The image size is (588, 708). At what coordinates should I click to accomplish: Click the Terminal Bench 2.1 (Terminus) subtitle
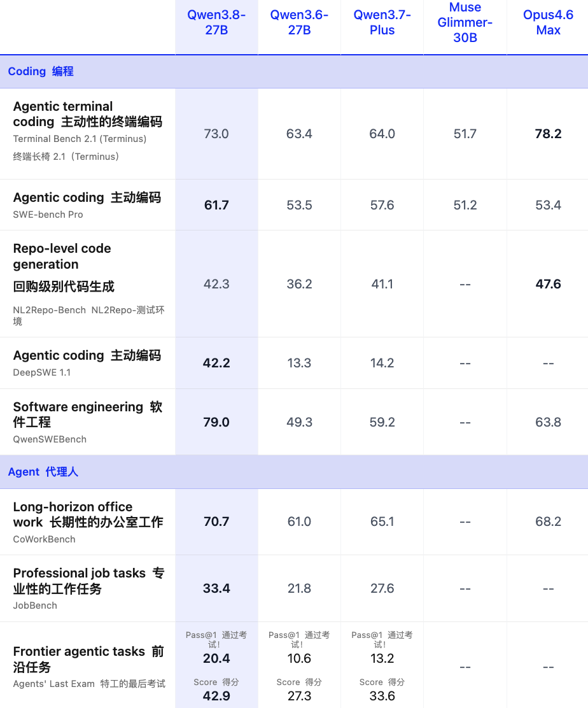pos(80,139)
